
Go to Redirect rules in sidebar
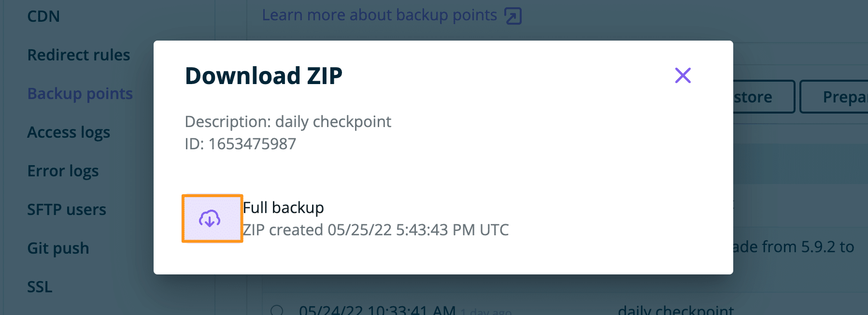pyautogui.click(x=79, y=55)
